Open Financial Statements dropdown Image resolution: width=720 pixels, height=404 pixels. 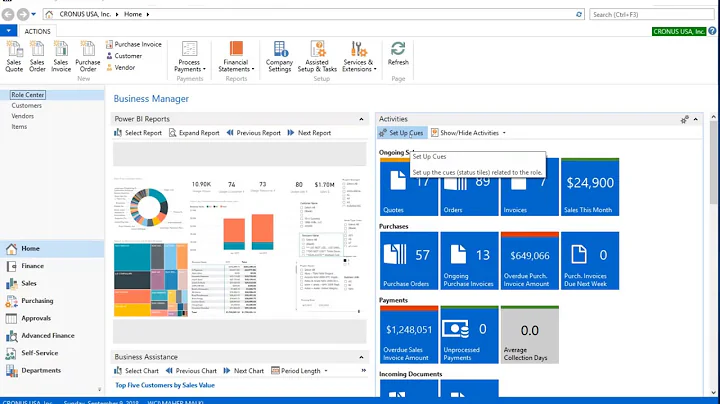point(236,56)
